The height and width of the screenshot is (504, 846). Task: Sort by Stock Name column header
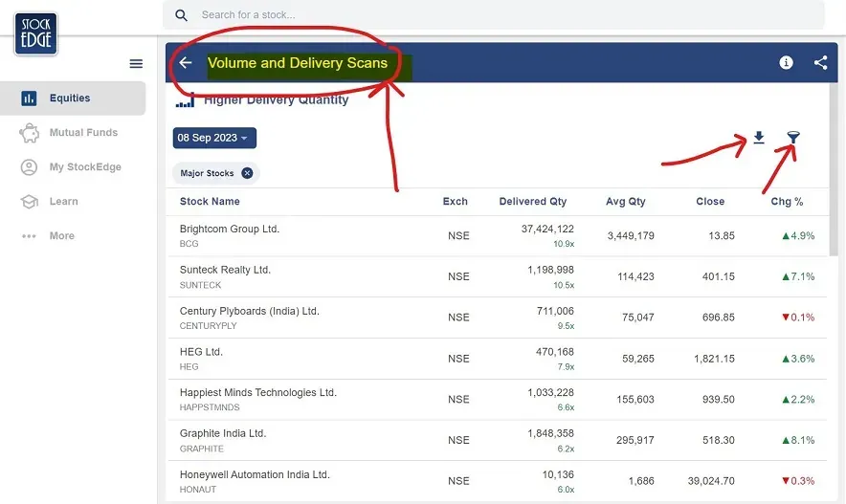210,202
